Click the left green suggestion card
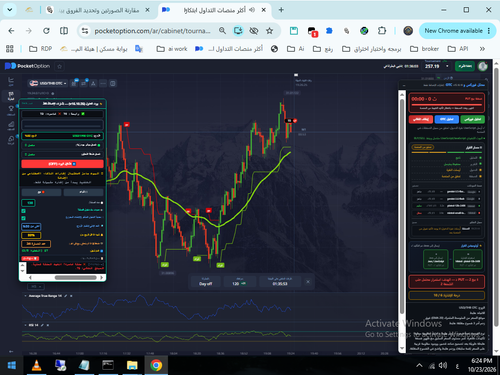Screen dimensions: 500x375 point(436,259)
